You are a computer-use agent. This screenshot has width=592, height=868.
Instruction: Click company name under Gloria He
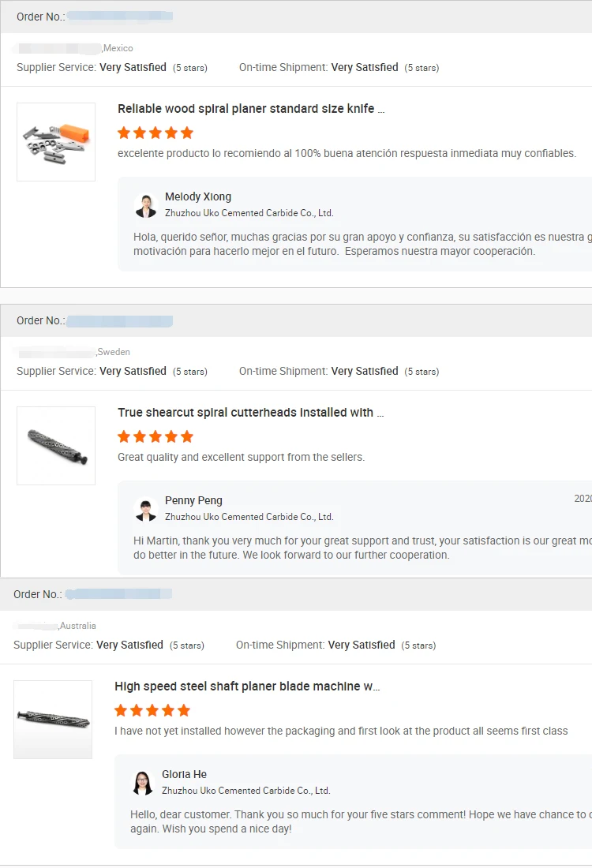click(245, 791)
